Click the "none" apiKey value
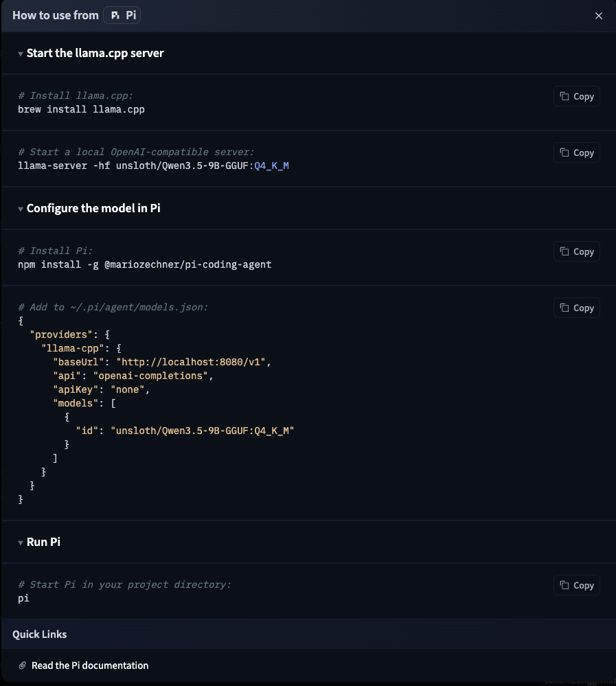The image size is (616, 686). tap(127, 390)
